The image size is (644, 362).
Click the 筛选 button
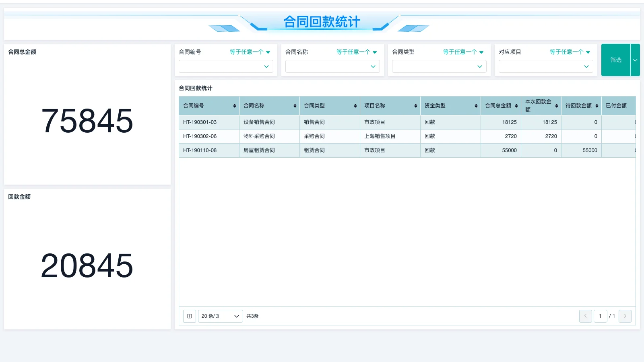[x=616, y=60]
